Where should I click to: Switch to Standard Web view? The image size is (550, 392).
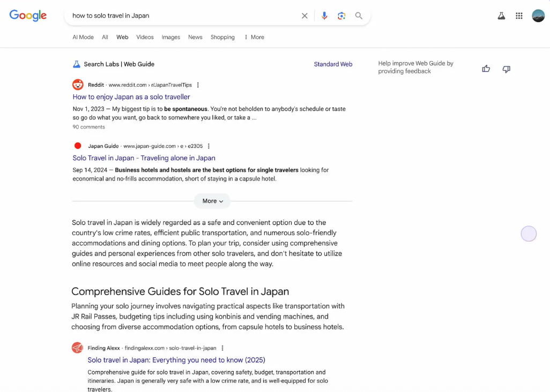click(333, 64)
